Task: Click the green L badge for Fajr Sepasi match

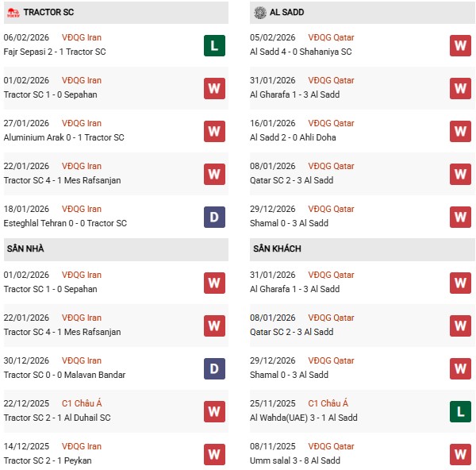Action: click(214, 45)
